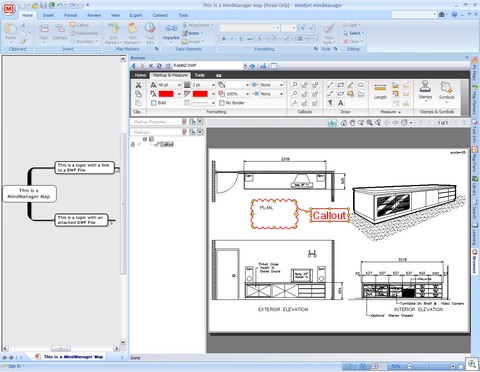Open the Format ribbon tab
The image size is (480, 372).
coord(71,15)
